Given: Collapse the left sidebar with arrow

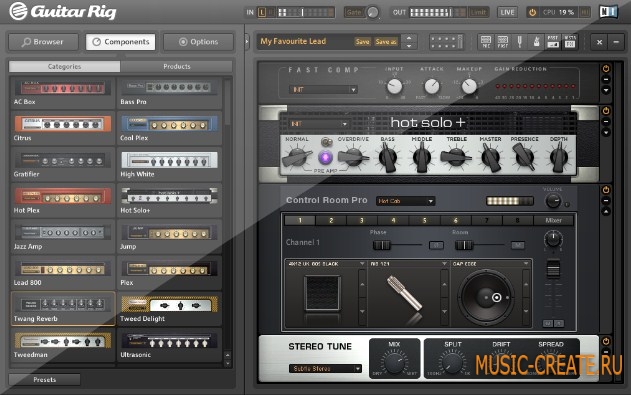Looking at the screenshot, I should tap(247, 41).
